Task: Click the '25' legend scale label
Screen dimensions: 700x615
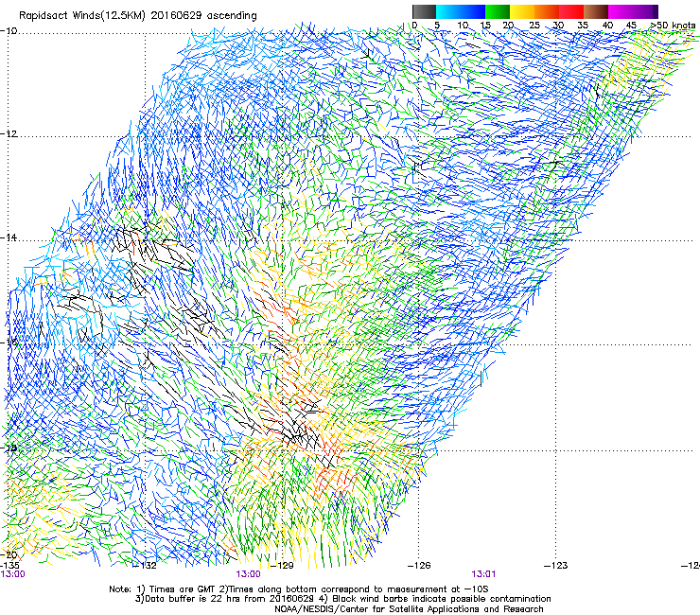Action: (534, 26)
